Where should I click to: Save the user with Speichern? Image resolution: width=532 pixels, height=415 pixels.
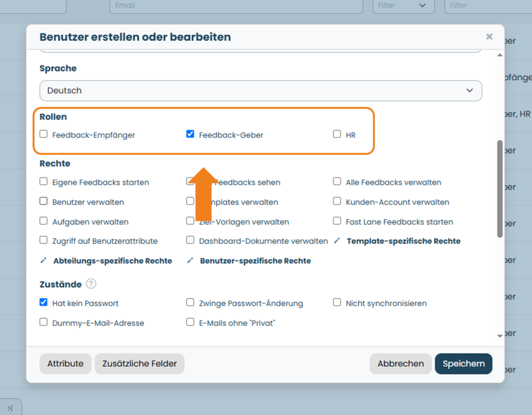[463, 364]
